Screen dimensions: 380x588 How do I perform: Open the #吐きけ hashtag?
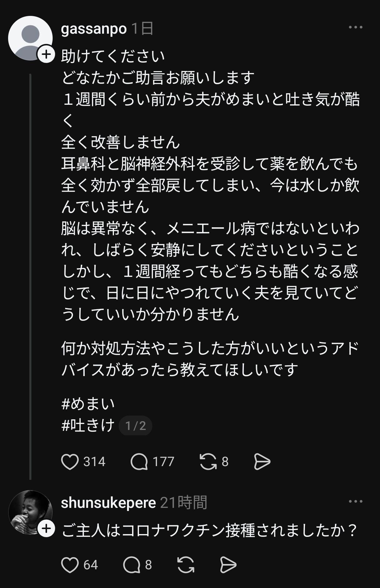coord(88,426)
